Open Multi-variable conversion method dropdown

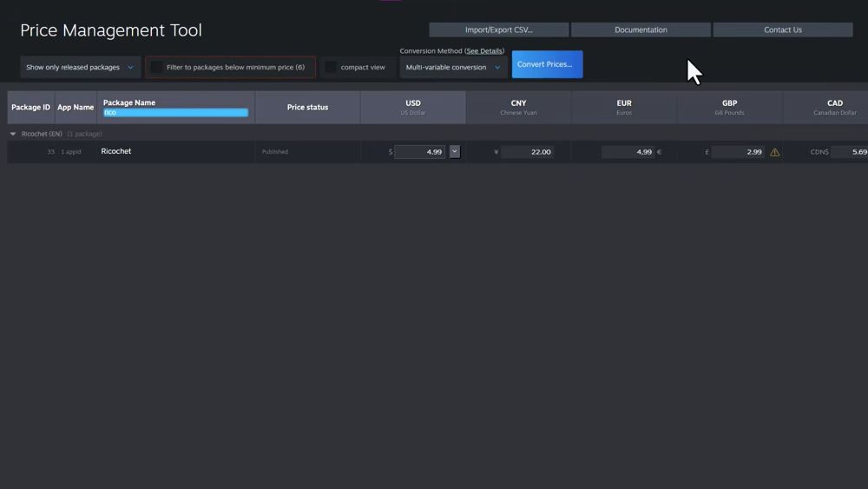tap(453, 67)
